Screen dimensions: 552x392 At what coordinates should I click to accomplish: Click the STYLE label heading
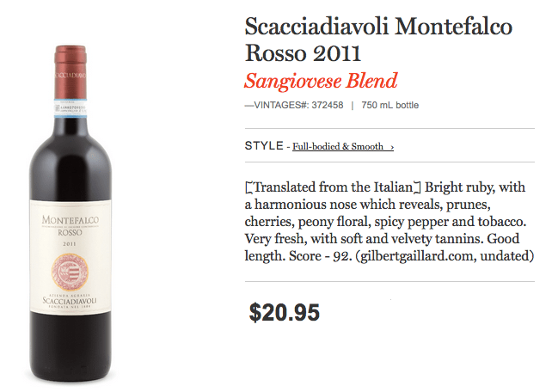click(264, 145)
